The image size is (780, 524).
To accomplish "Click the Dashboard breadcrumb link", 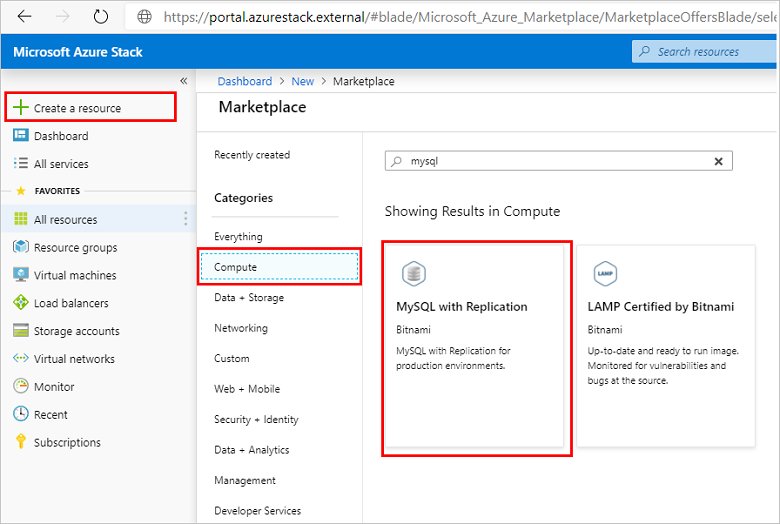I will pyautogui.click(x=244, y=82).
